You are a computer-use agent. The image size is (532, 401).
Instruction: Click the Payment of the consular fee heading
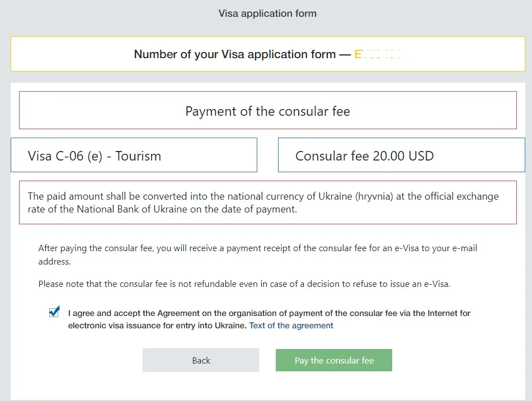point(268,111)
